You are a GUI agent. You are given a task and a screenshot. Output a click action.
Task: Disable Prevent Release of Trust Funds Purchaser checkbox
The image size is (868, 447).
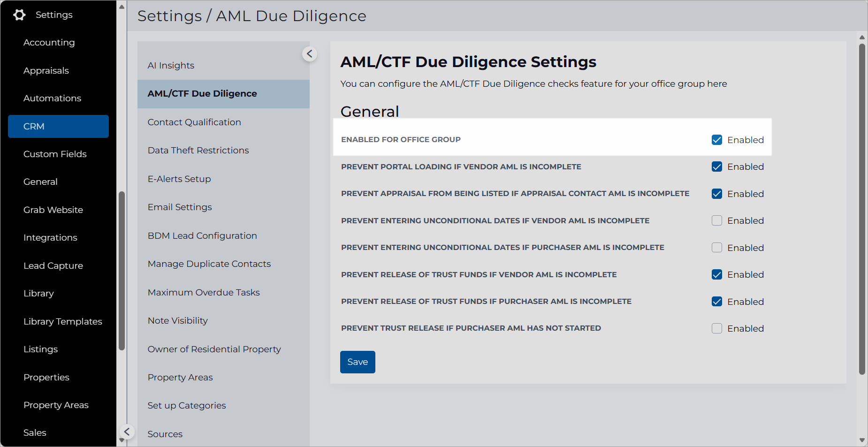[x=717, y=302]
